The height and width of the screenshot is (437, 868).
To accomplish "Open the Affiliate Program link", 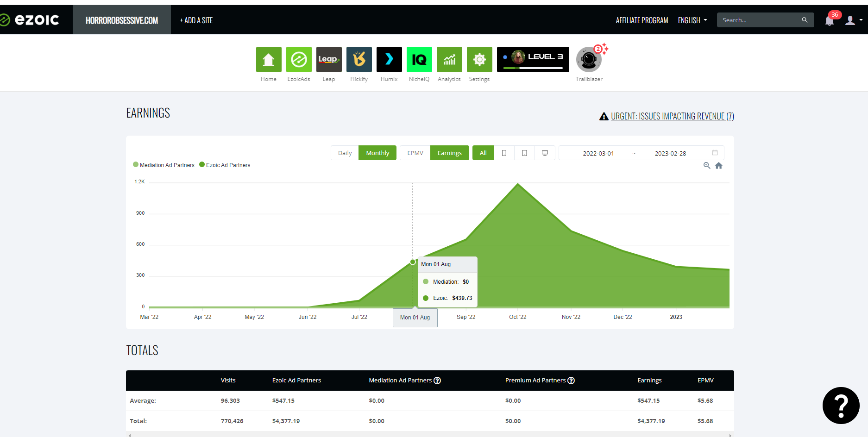I will click(x=642, y=20).
